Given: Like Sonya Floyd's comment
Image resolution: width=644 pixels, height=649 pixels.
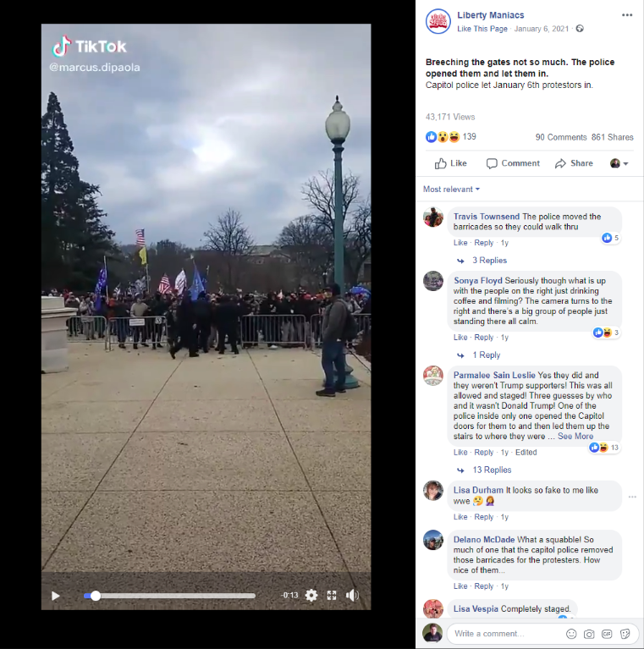Looking at the screenshot, I should pyautogui.click(x=460, y=338).
